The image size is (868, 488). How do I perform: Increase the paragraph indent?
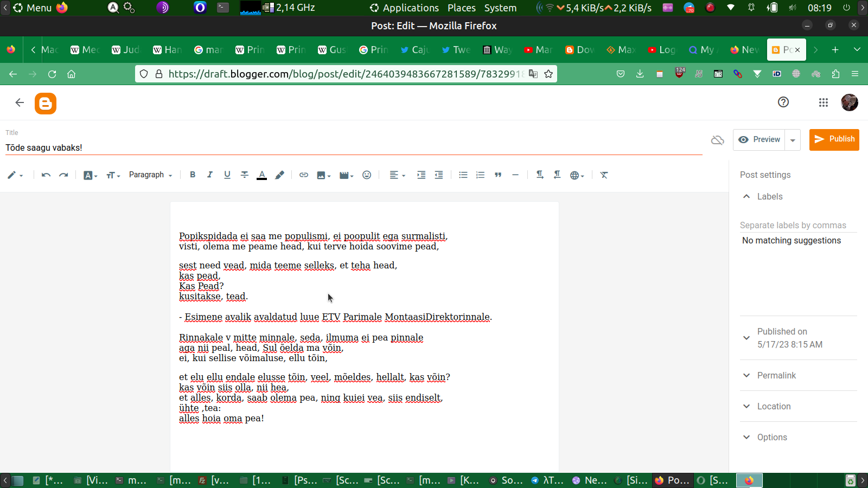pyautogui.click(x=421, y=175)
